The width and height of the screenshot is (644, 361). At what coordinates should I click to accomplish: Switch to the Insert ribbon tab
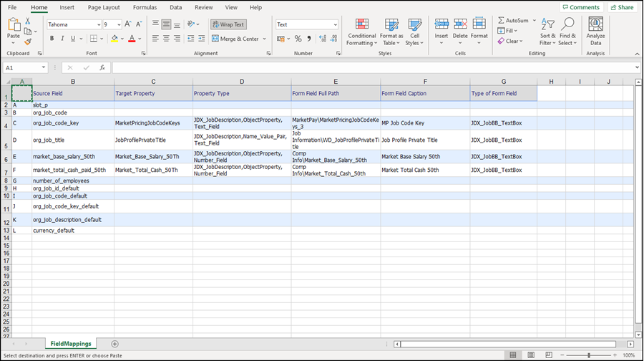click(x=67, y=7)
